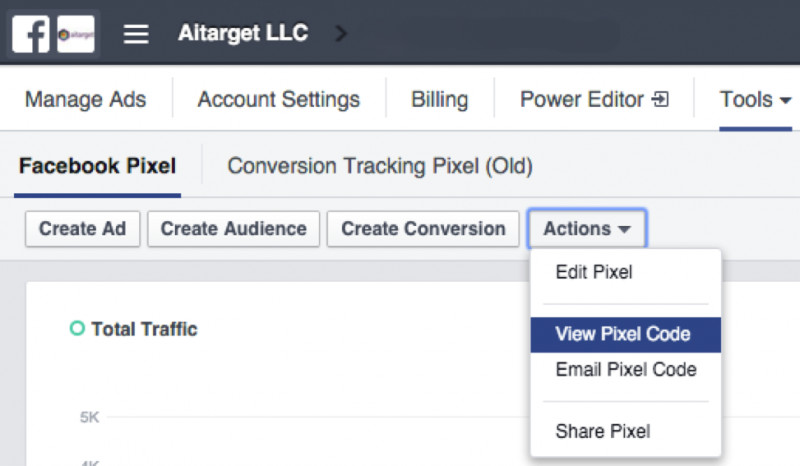800x466 pixels.
Task: Go to Account Settings
Action: tap(279, 99)
